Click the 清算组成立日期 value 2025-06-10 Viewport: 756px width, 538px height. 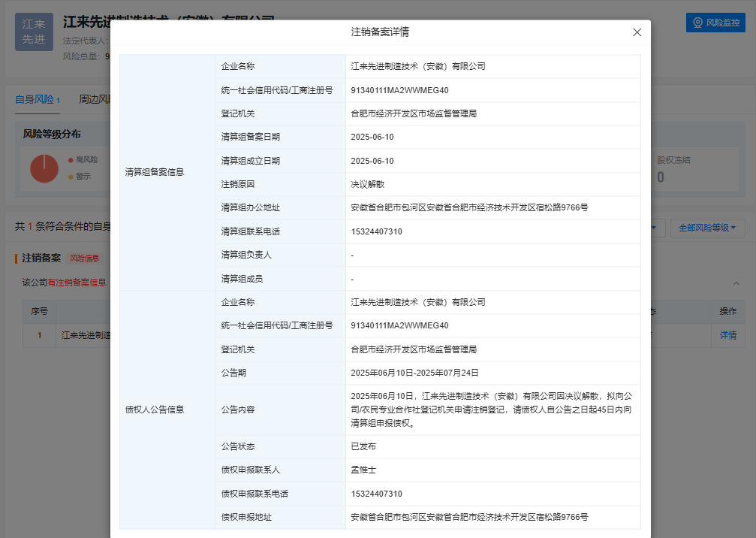click(372, 161)
